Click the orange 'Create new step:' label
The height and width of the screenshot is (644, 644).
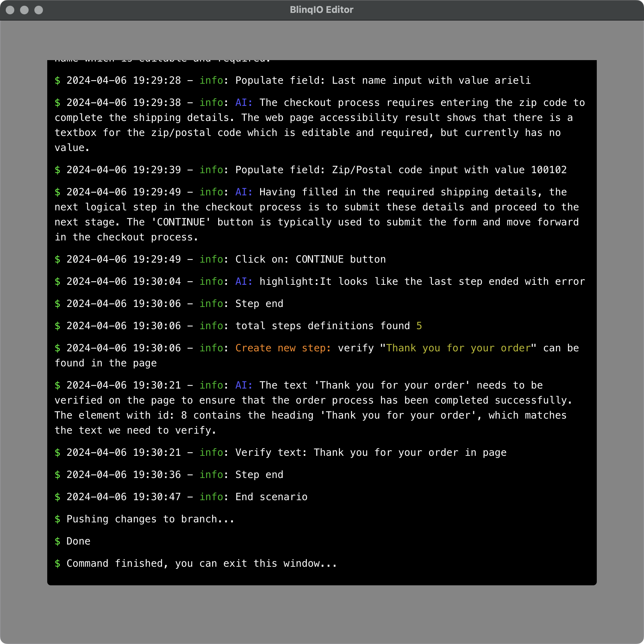pos(283,348)
